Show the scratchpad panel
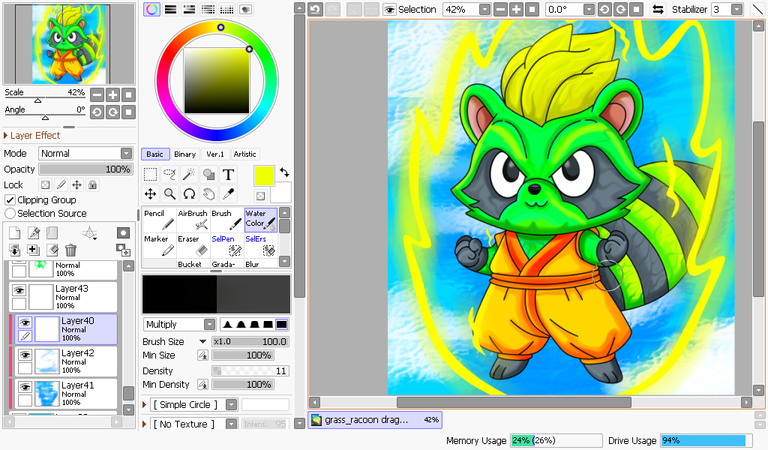Viewport: 768px width, 450px height. (245, 9)
